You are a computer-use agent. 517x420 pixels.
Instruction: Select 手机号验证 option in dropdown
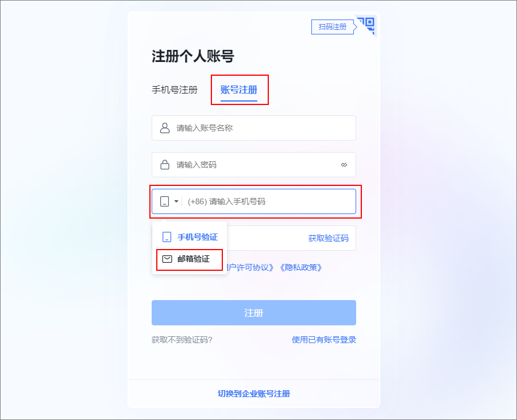click(190, 237)
